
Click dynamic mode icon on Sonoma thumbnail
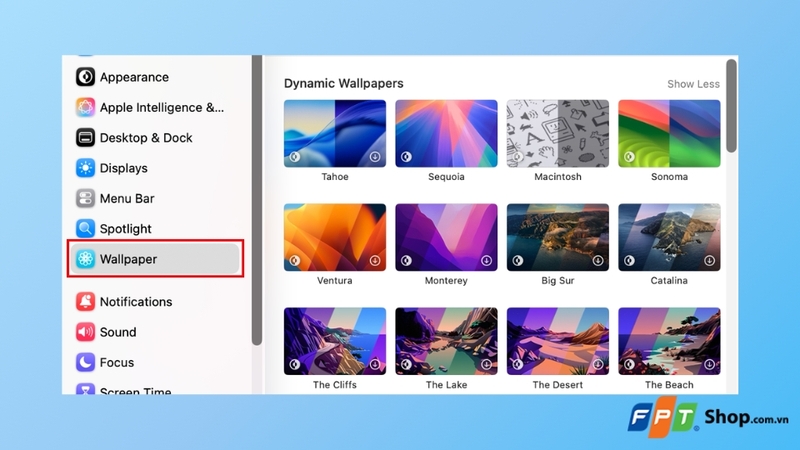pyautogui.click(x=629, y=157)
